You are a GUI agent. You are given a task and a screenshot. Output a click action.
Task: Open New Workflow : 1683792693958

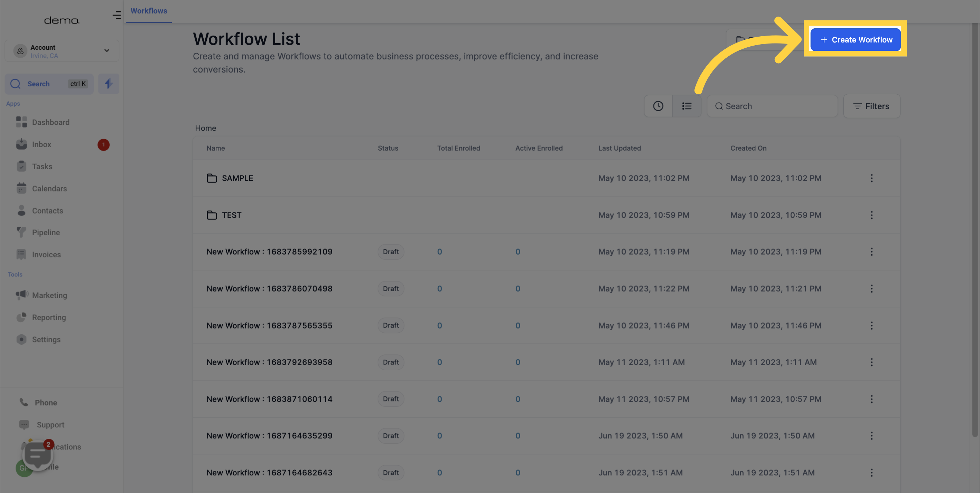[269, 362]
